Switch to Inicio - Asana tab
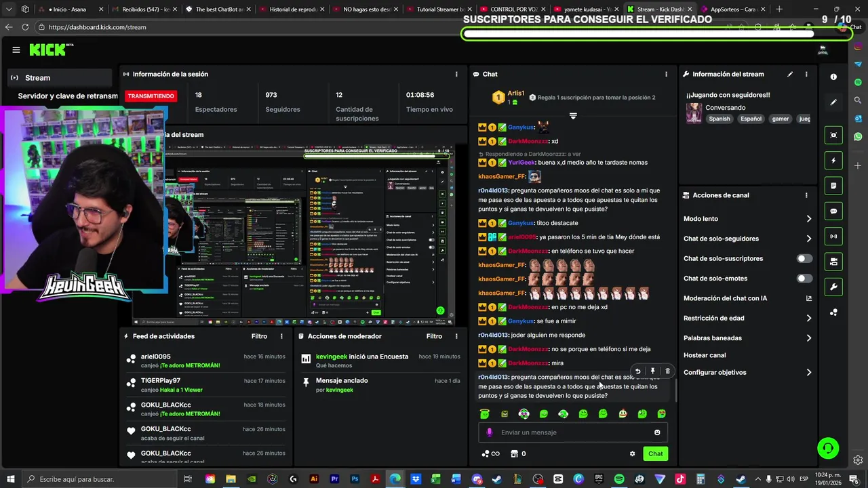The width and height of the screenshot is (868, 488). pos(71,9)
